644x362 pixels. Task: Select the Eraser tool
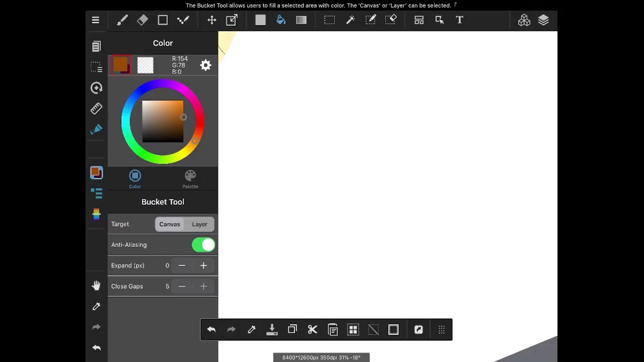pos(142,20)
